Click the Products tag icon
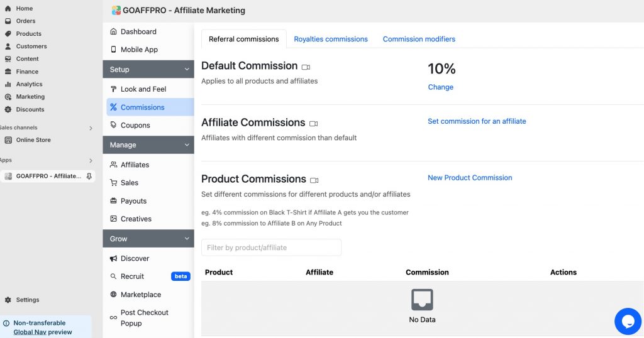Viewport: 644px width, 338px height. click(8, 34)
